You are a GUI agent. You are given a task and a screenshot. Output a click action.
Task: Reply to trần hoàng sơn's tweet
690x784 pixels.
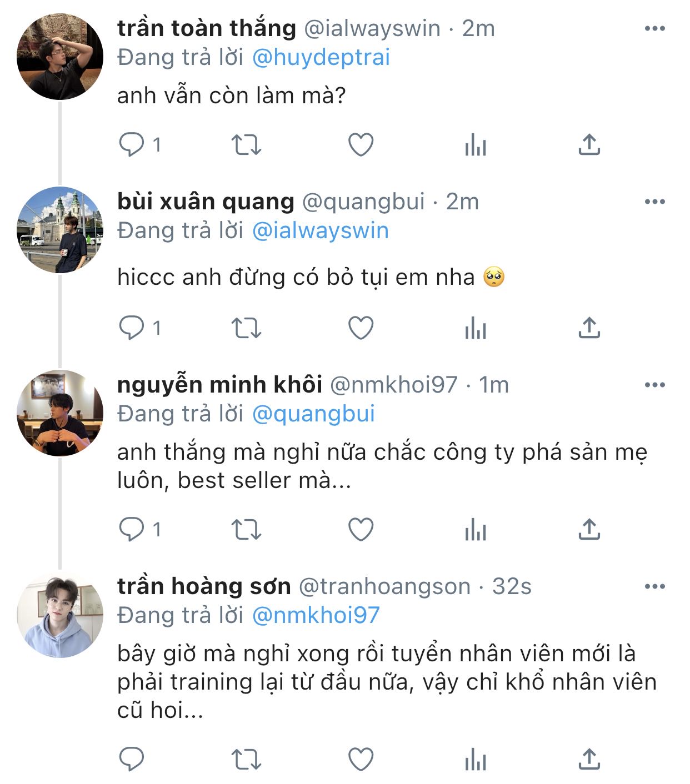click(x=132, y=760)
